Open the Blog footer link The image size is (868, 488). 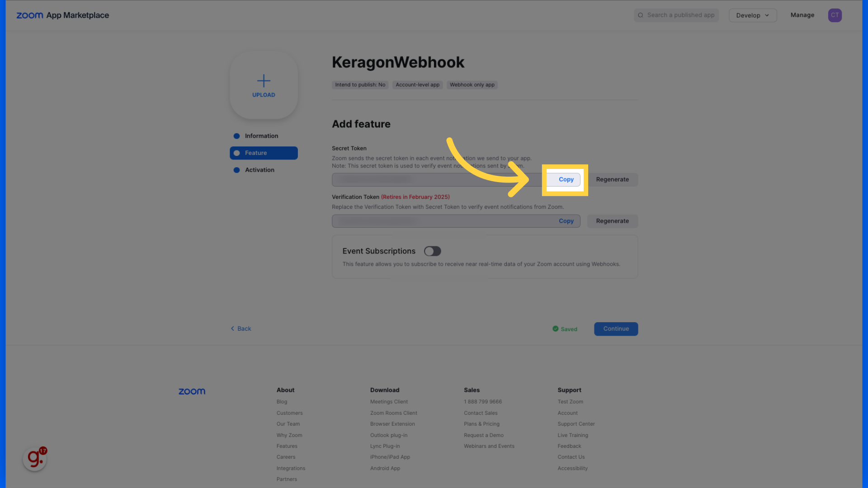(282, 402)
